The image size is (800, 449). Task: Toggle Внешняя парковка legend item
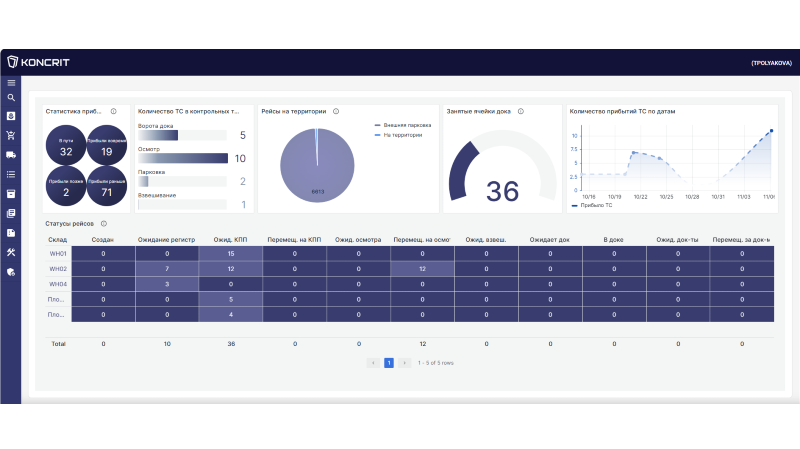coord(403,125)
